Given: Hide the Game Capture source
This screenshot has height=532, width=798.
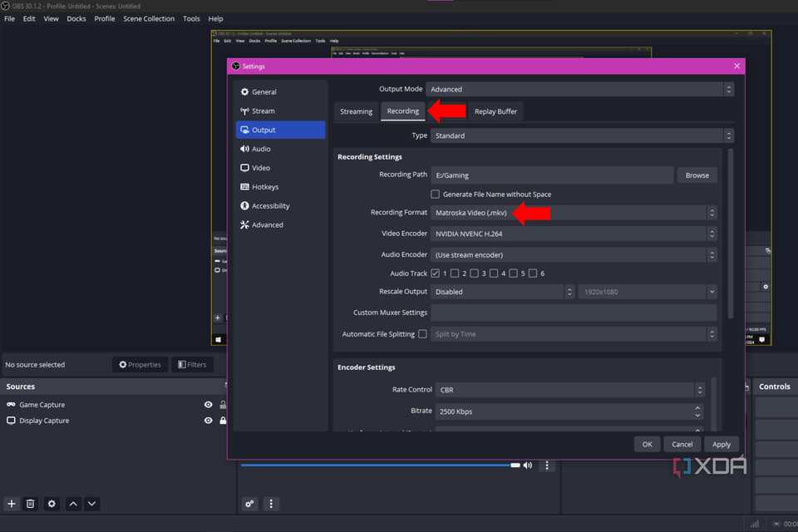Looking at the screenshot, I should (208, 405).
